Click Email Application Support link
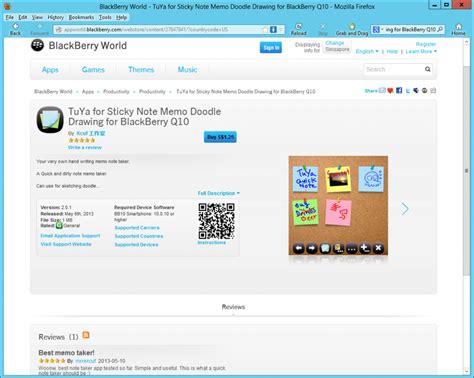 point(70,236)
